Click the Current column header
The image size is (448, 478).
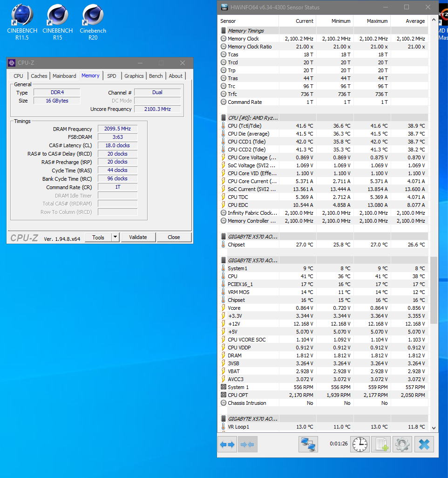[x=298, y=21]
